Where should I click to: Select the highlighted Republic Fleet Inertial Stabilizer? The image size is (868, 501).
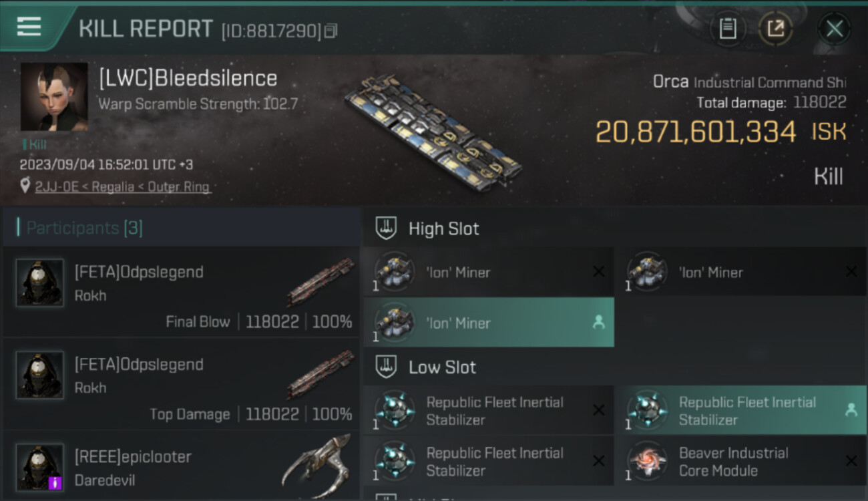[740, 411]
